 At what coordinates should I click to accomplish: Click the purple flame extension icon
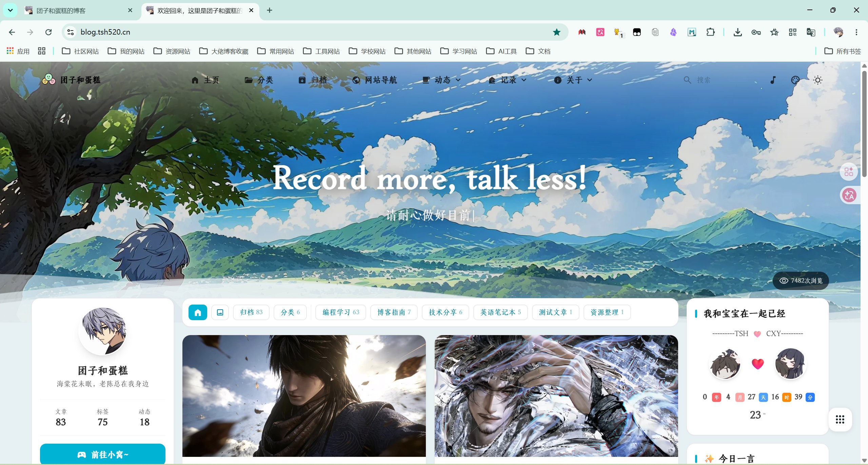tap(673, 32)
